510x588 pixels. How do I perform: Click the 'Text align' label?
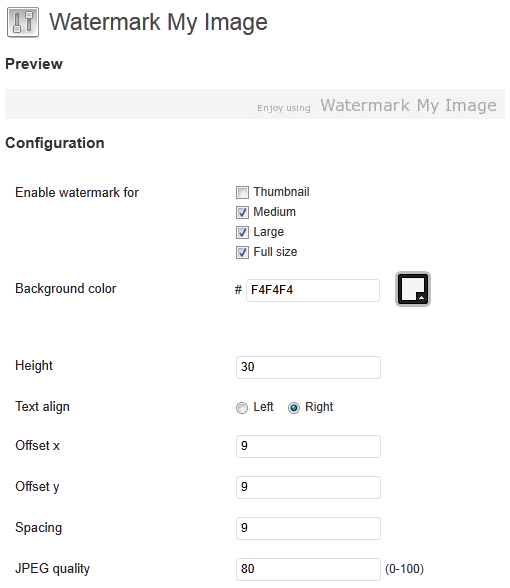(x=42, y=407)
